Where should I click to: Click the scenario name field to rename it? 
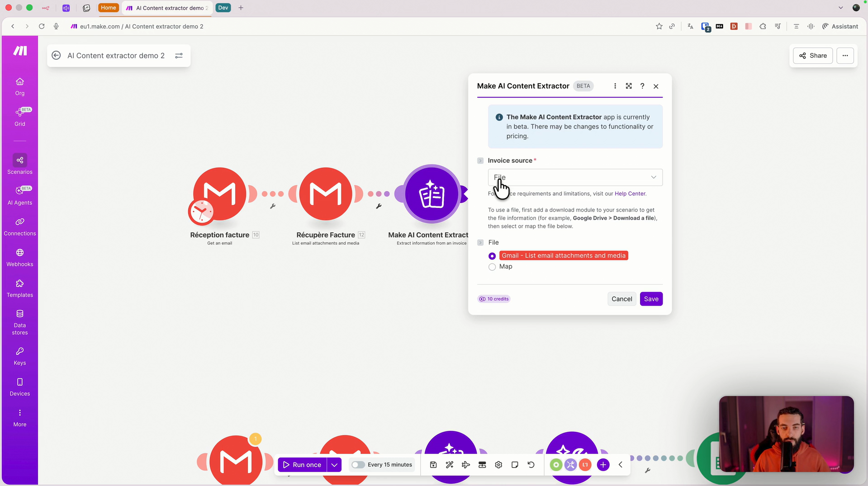pyautogui.click(x=115, y=56)
